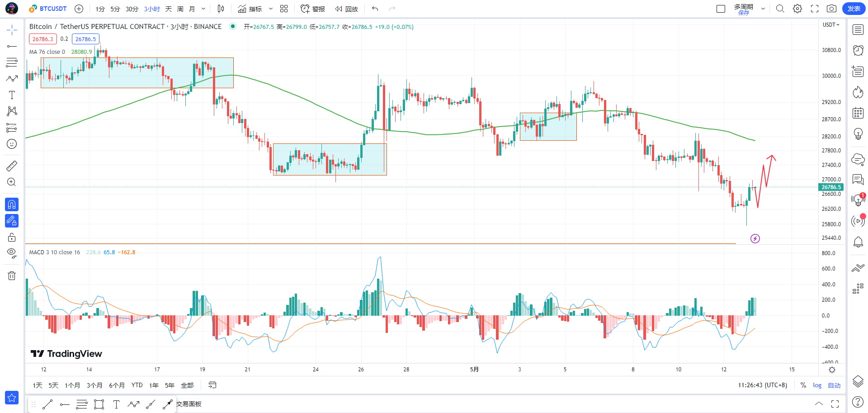Open the private chats icon
Image resolution: width=868 pixels, height=413 pixels.
click(858, 180)
